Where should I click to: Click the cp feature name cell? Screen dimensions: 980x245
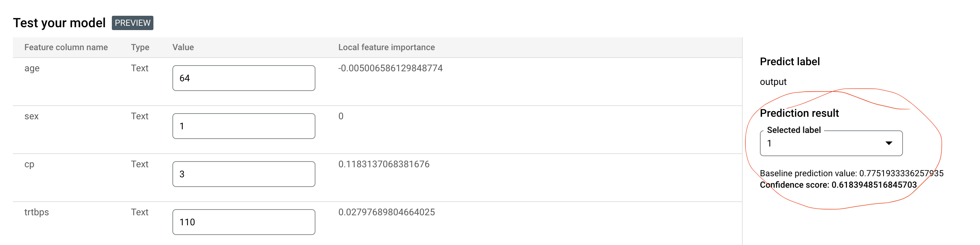[29, 164]
